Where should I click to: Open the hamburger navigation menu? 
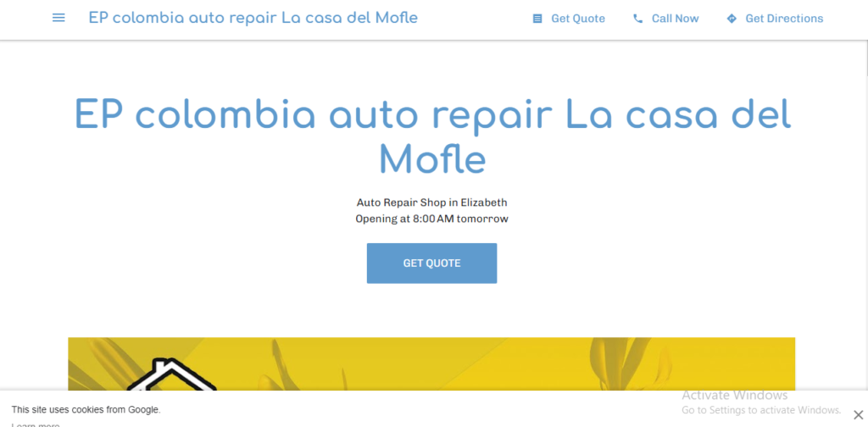point(58,18)
